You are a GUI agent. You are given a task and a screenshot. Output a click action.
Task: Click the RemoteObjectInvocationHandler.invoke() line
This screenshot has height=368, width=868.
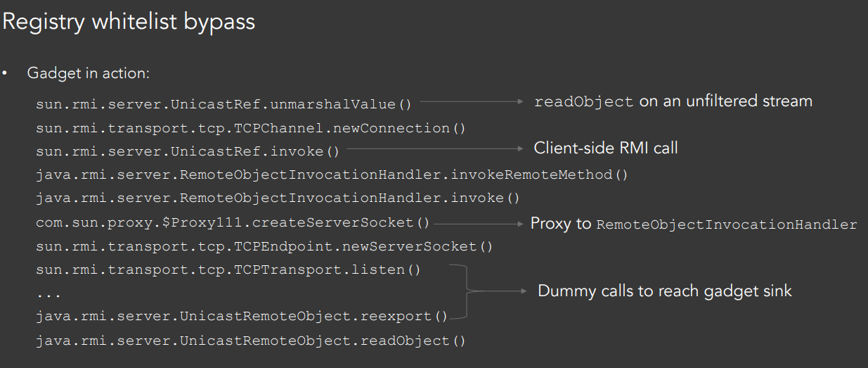(278, 198)
